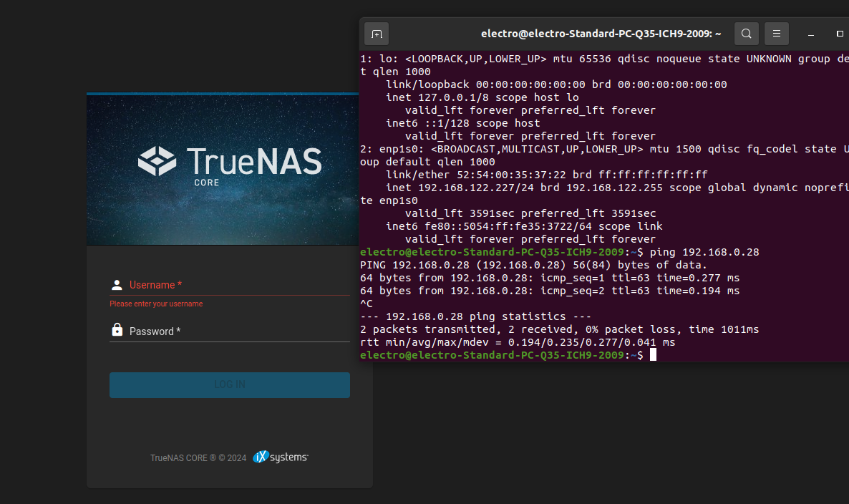Open the terminal hamburger menu
This screenshot has width=849, height=504.
777,34
